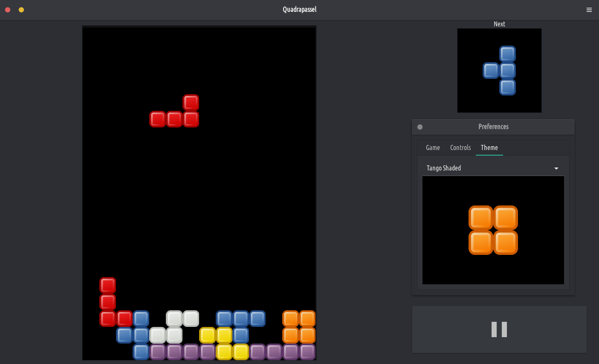Open the hamburger menu in the title bar

click(589, 10)
